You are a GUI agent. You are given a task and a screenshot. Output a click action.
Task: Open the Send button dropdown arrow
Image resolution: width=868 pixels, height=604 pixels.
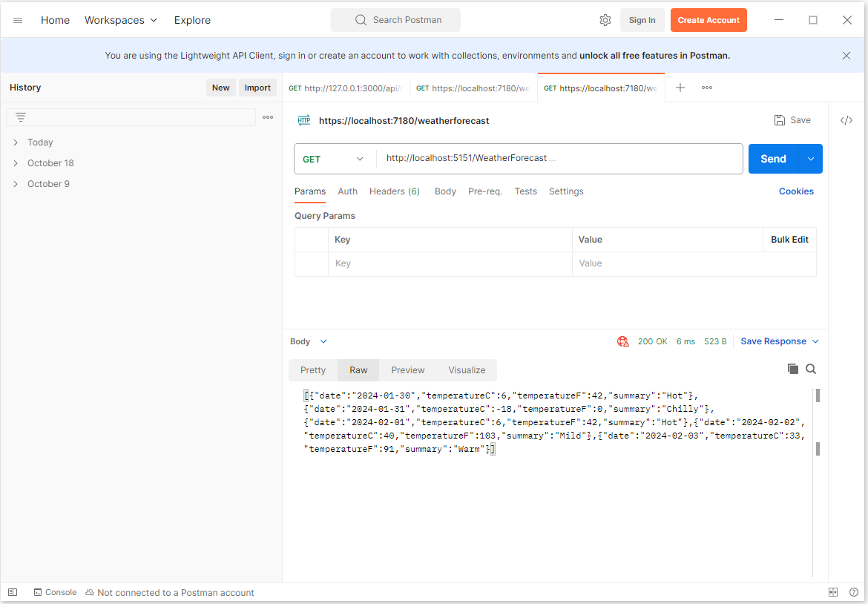pyautogui.click(x=811, y=159)
